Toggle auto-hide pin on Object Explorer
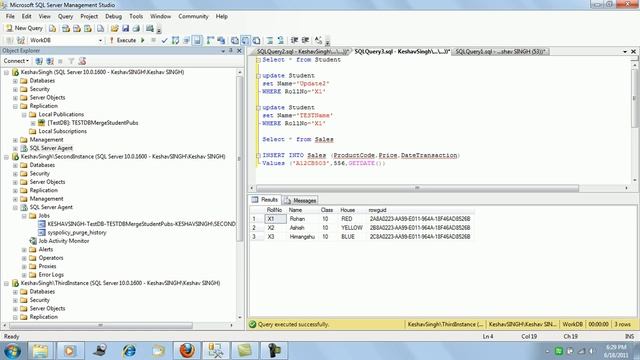This screenshot has height=360, width=640. (x=231, y=51)
